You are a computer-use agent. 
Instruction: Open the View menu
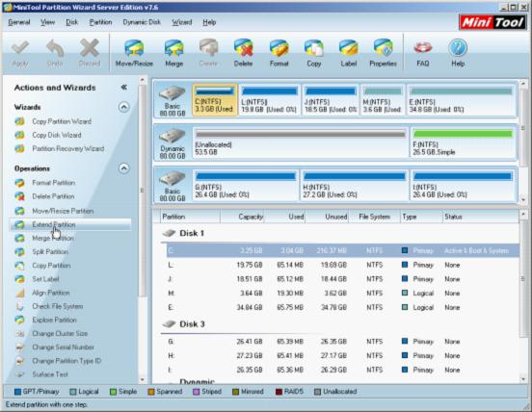(47, 22)
